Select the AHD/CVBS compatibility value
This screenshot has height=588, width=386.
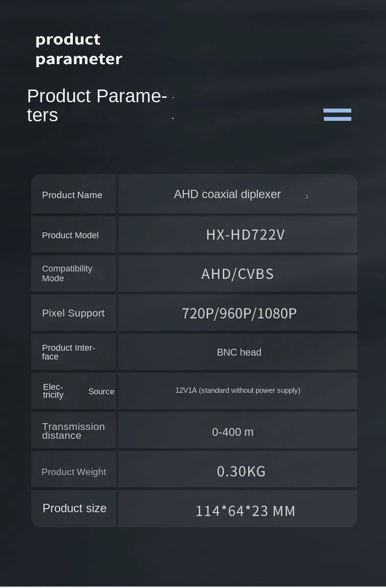237,274
